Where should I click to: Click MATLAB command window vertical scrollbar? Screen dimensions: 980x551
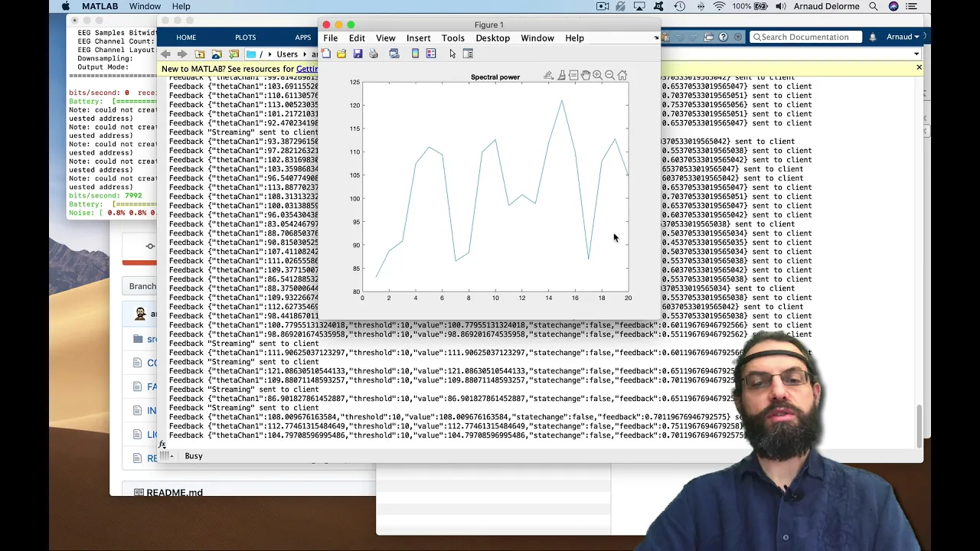[920, 425]
